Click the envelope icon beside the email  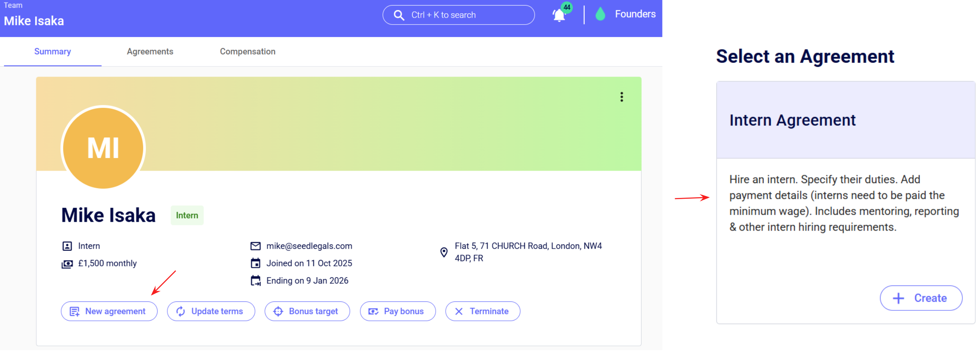click(x=255, y=246)
